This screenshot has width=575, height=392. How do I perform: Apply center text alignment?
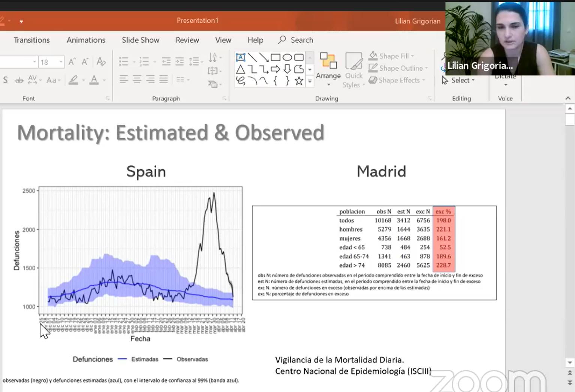coord(137,79)
